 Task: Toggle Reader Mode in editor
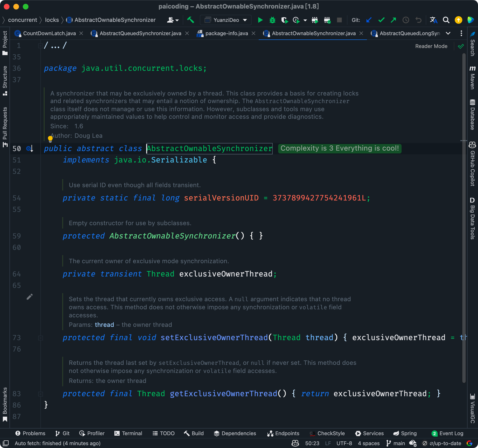point(431,46)
